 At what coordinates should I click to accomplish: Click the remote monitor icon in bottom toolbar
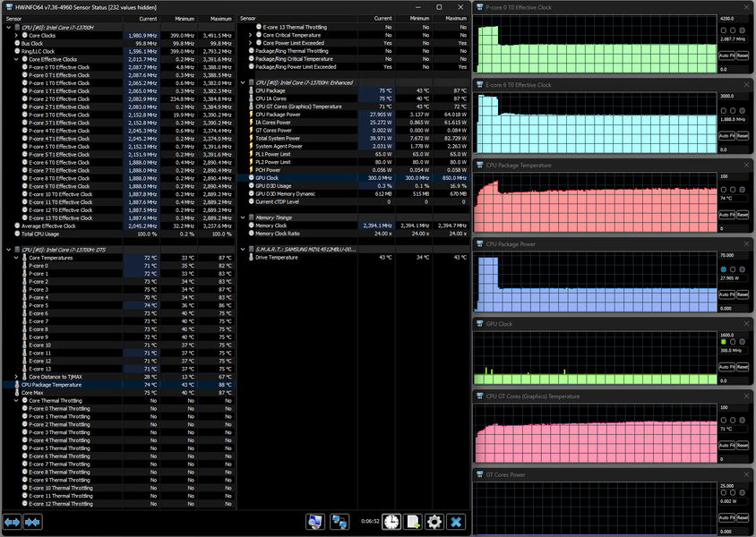pos(315,522)
